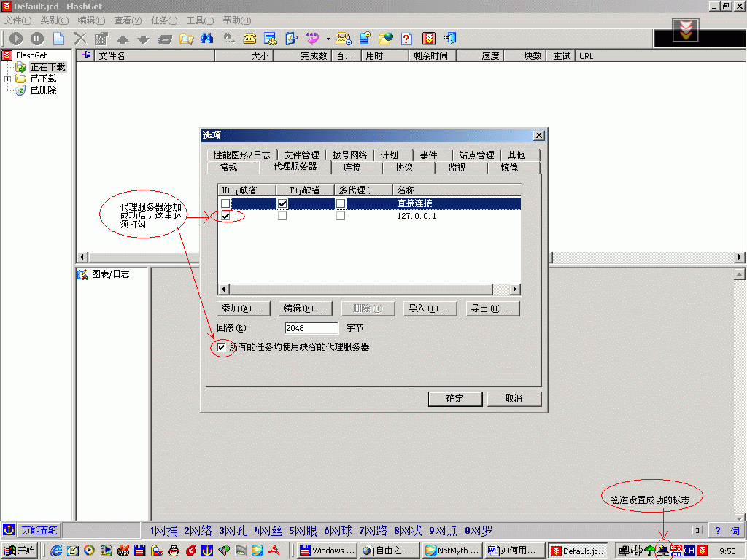
Task: Click the New download job page icon
Action: point(58,39)
